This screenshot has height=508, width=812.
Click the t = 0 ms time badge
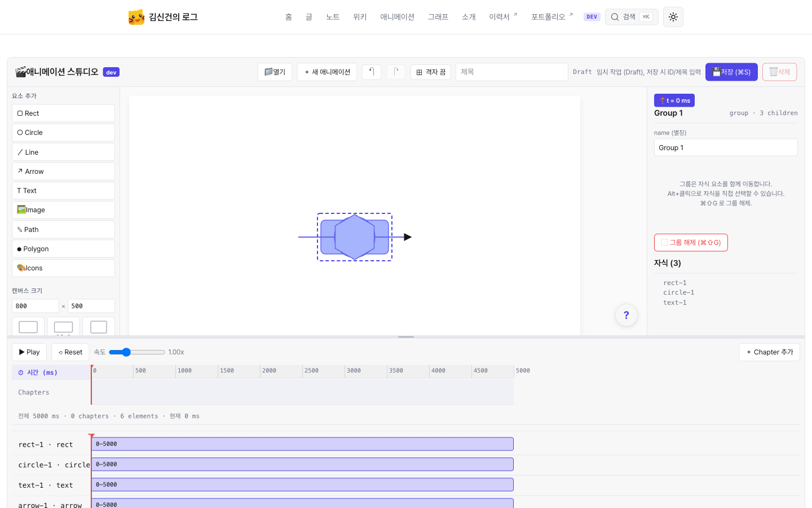click(x=674, y=100)
